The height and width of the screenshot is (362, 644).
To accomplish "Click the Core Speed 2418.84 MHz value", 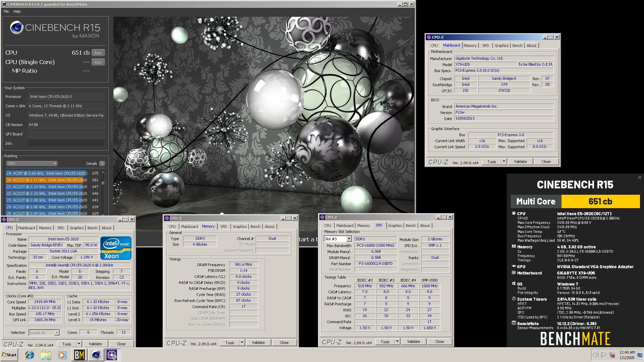I will 45,302.
